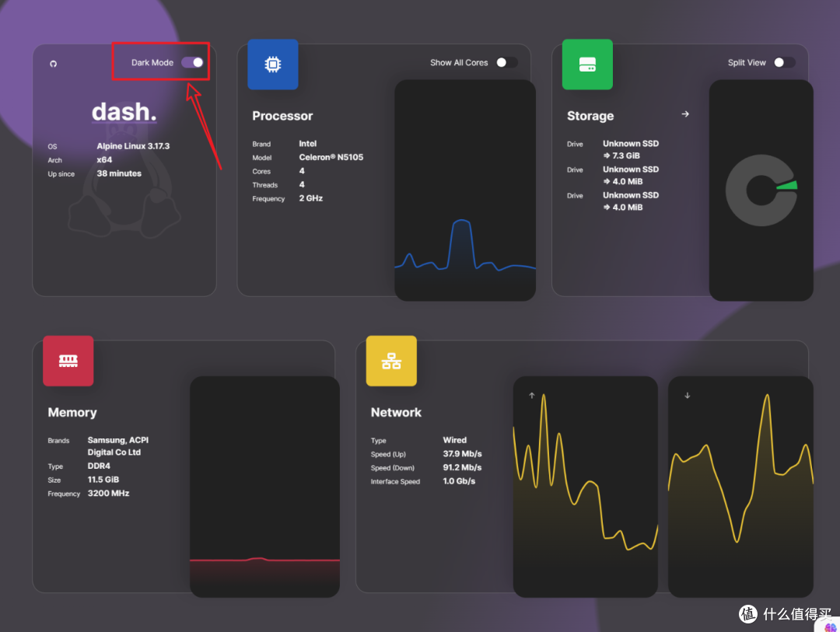840x632 pixels.
Task: Click the green Storage drive icon
Action: click(587, 65)
